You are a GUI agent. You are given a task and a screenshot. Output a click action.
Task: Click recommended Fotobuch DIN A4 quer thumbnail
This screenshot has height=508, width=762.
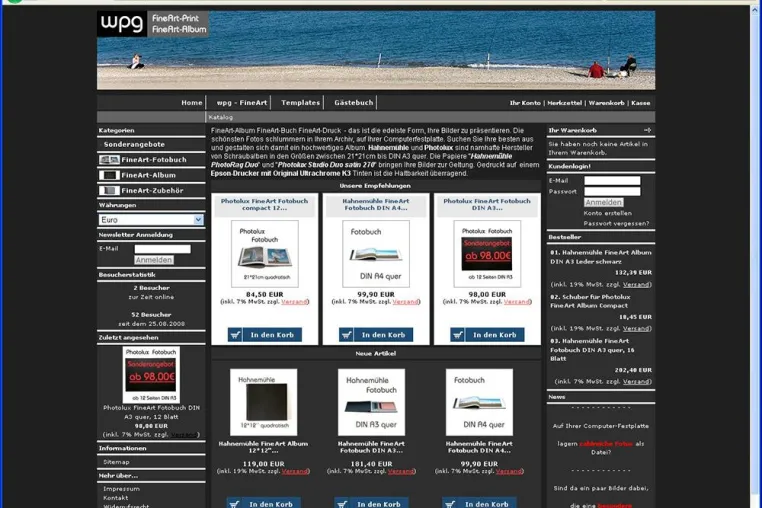coord(376,254)
